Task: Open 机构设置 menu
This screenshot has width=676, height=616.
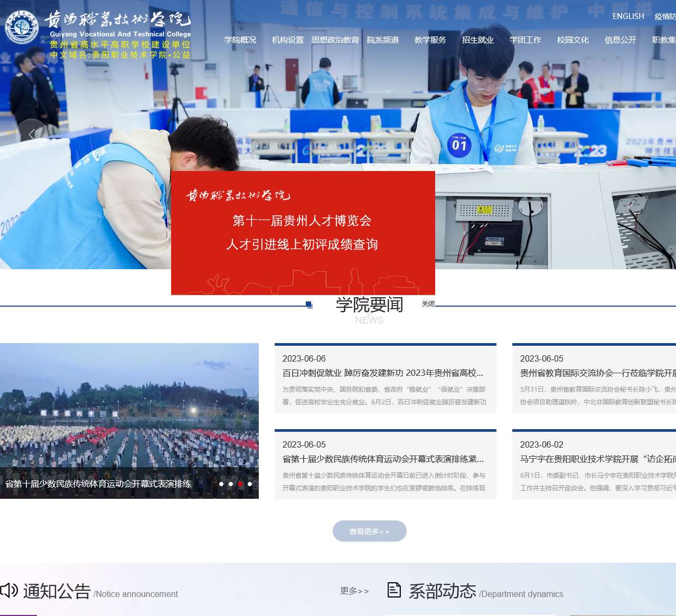Action: click(288, 40)
